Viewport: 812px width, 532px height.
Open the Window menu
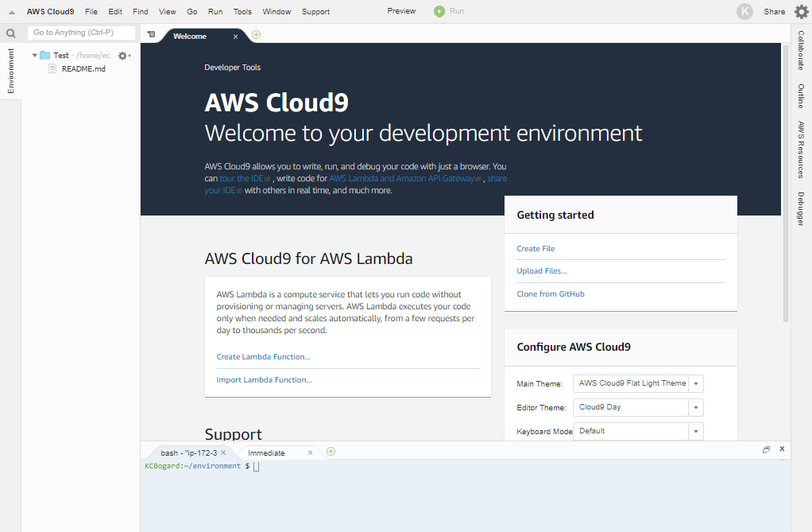[x=276, y=11]
